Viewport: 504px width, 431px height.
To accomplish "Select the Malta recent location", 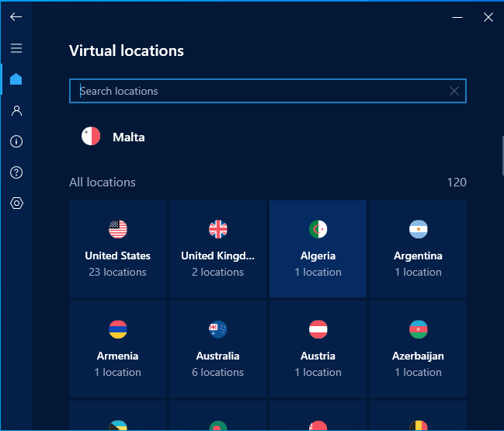I will point(129,137).
